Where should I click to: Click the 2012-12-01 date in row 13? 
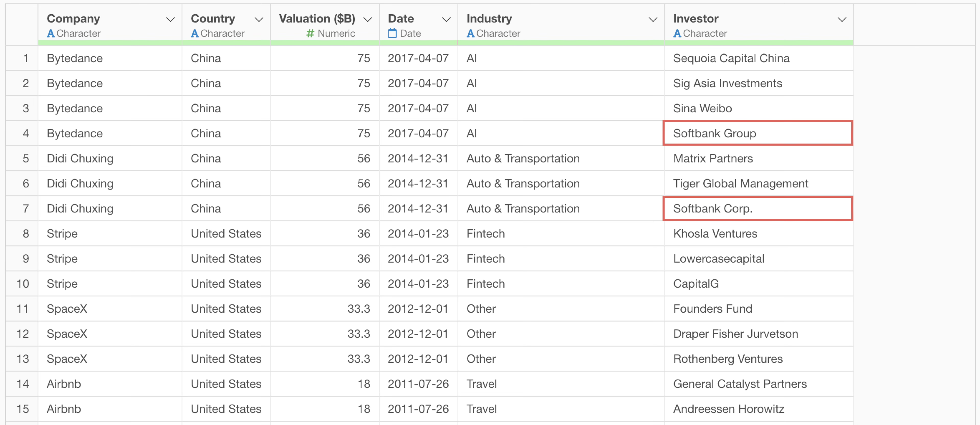tap(419, 359)
